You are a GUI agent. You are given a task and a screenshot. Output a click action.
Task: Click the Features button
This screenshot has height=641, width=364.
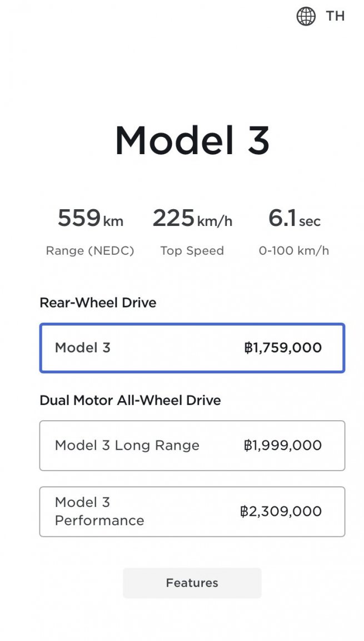point(192,583)
